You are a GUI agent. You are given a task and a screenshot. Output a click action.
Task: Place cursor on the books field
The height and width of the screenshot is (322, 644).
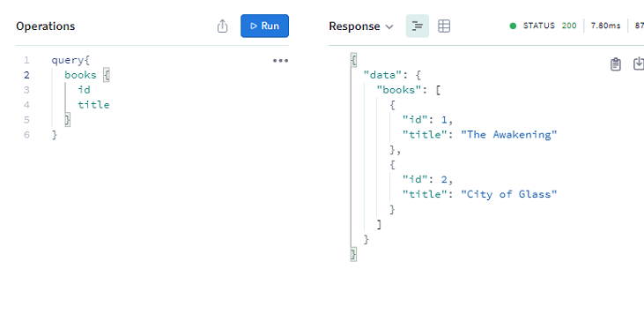coord(80,75)
